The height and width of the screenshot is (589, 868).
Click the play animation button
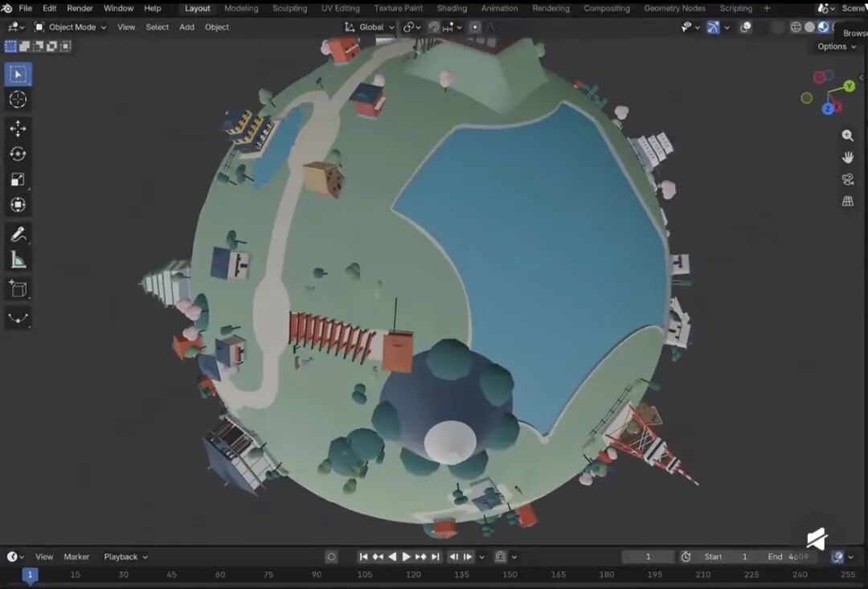(406, 557)
